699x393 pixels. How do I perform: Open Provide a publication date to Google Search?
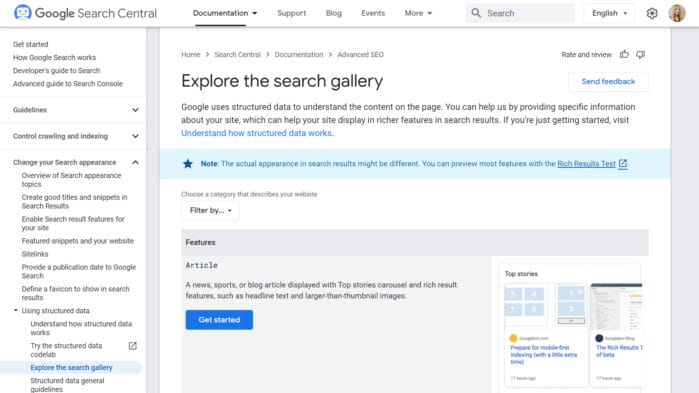click(79, 271)
